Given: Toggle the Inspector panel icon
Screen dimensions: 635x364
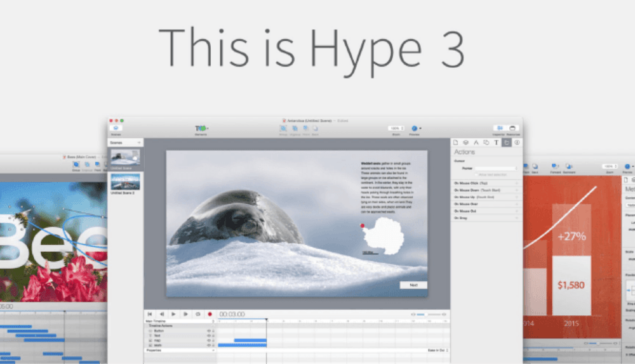Looking at the screenshot, I should [500, 128].
